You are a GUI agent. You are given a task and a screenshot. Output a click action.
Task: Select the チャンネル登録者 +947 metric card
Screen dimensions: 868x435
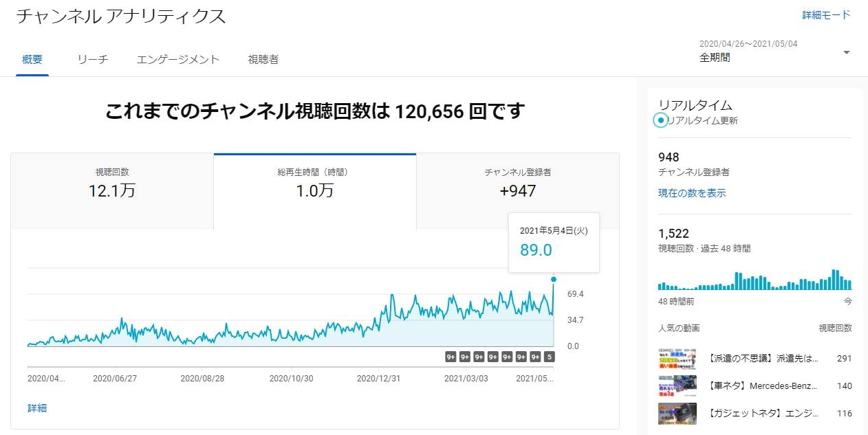click(517, 183)
